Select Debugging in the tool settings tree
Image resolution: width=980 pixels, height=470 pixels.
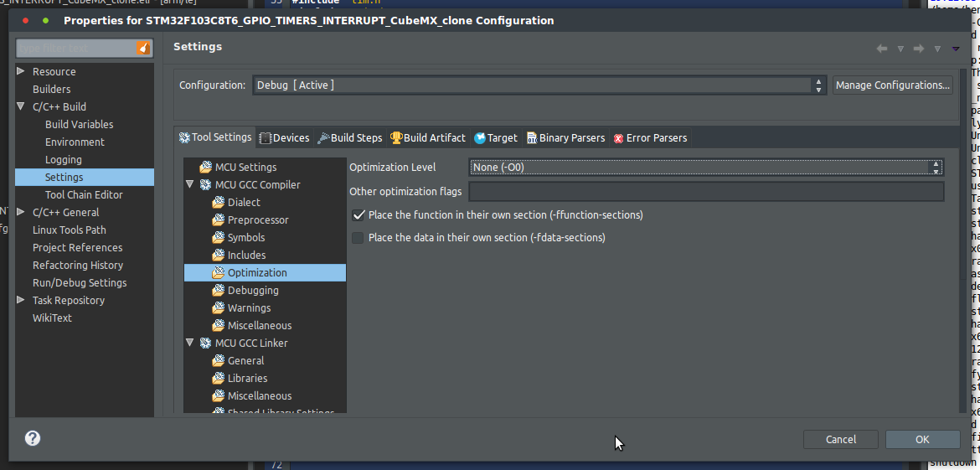253,291
